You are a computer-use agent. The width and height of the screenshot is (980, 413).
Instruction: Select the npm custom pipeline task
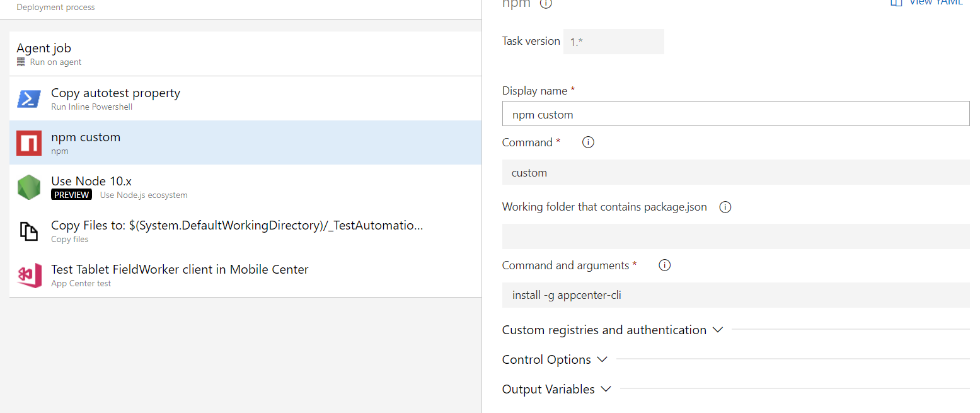point(189,143)
